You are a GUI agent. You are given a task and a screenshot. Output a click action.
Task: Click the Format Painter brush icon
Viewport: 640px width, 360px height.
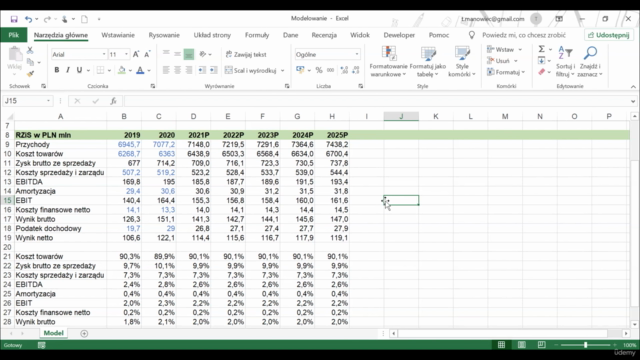click(x=30, y=74)
